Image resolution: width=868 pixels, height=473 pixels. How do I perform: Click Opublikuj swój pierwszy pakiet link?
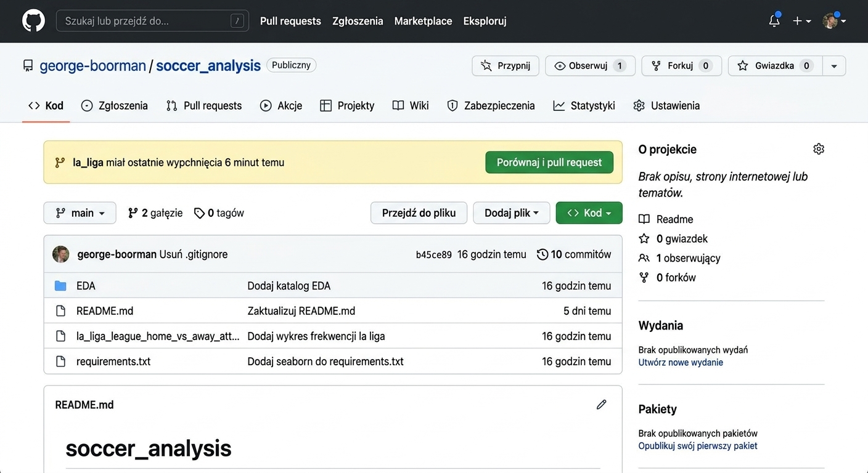pos(698,446)
